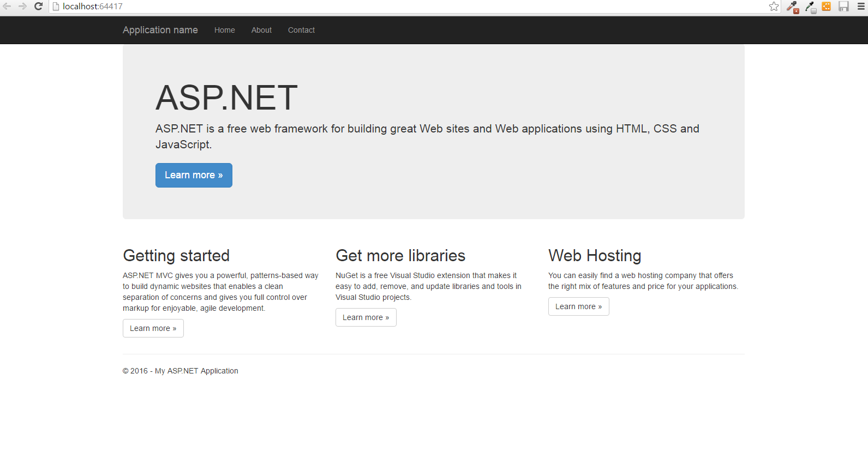Screen dimensions: 868x452
Task: Click the orange share extension icon
Action: coord(827,7)
